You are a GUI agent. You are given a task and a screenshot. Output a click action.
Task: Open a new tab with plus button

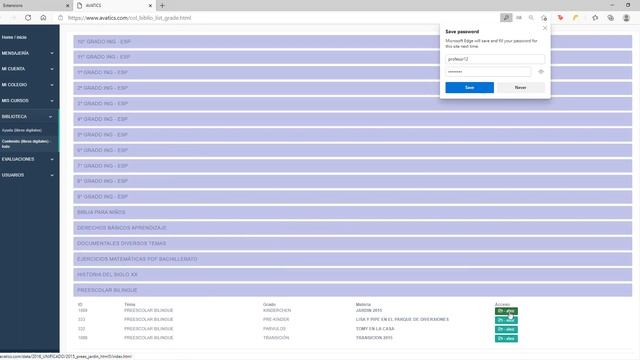(x=162, y=5)
